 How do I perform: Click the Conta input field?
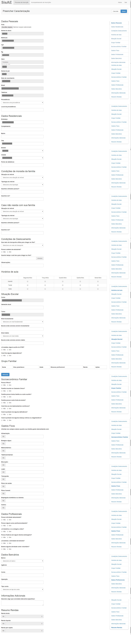click(22, 575)
